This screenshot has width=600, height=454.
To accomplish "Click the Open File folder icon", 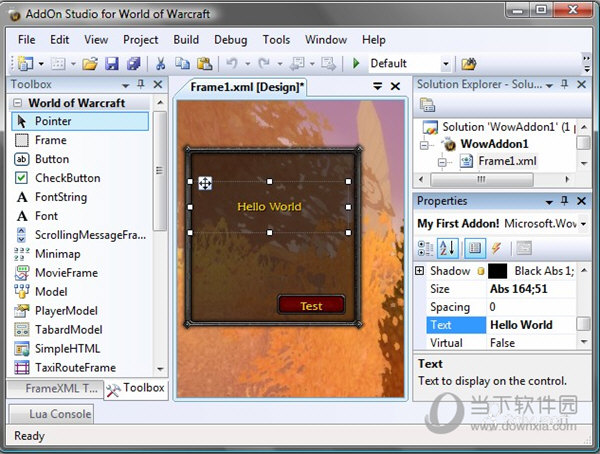I will coord(90,64).
